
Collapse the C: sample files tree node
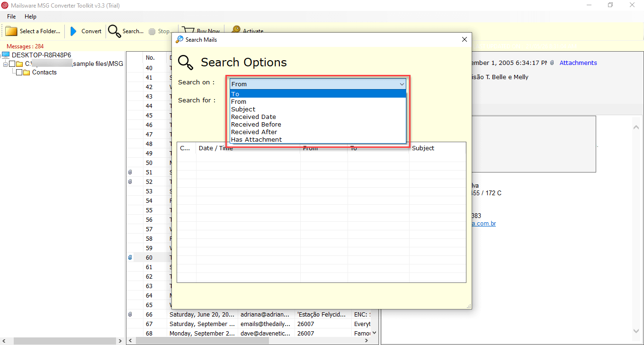[x=5, y=64]
